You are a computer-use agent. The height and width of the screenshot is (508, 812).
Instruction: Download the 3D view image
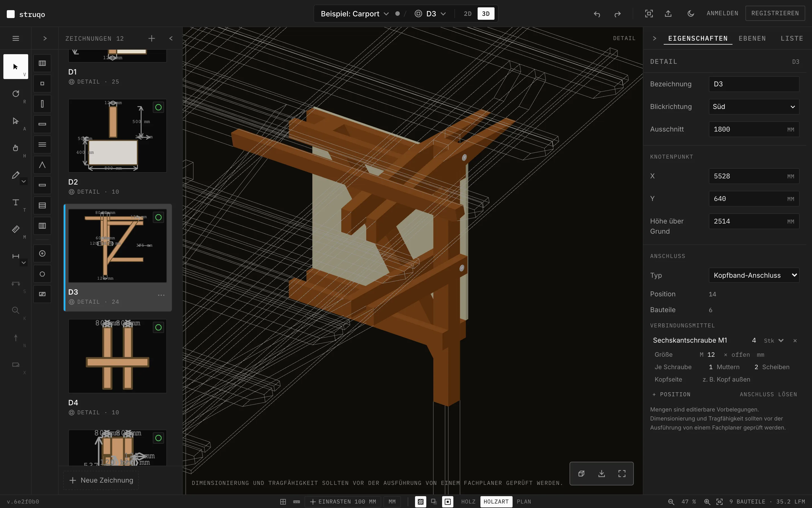602,473
